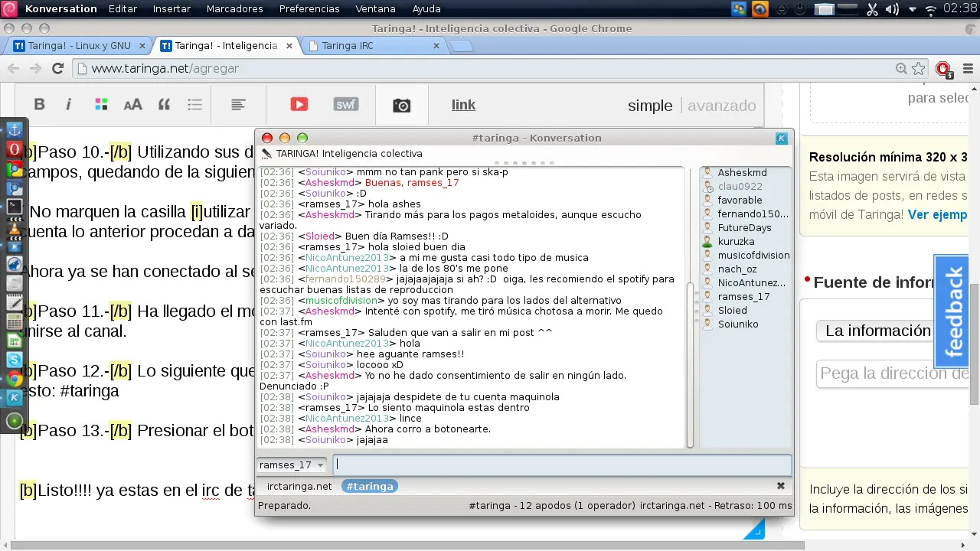Reload the Taringa page
This screenshot has height=551, width=980.
[57, 68]
